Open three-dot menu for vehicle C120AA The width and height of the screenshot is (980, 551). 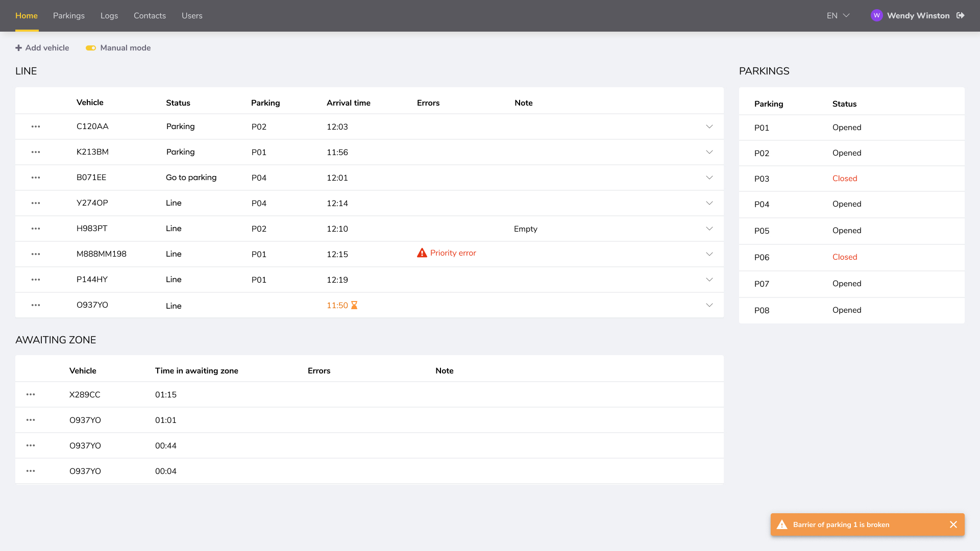(36, 127)
